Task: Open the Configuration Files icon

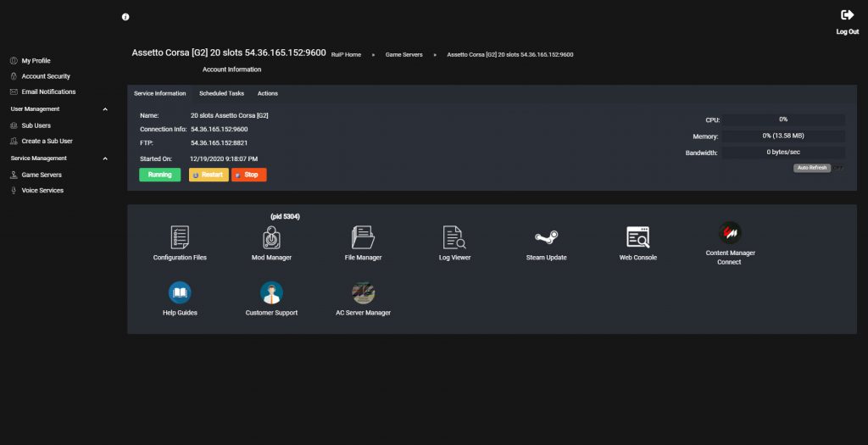Action: click(180, 237)
